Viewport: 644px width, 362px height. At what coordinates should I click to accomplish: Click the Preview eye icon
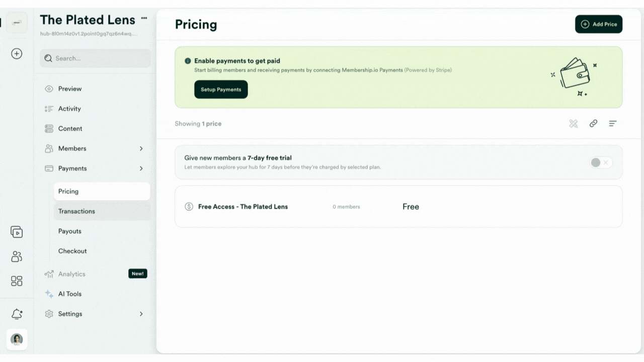tap(49, 89)
